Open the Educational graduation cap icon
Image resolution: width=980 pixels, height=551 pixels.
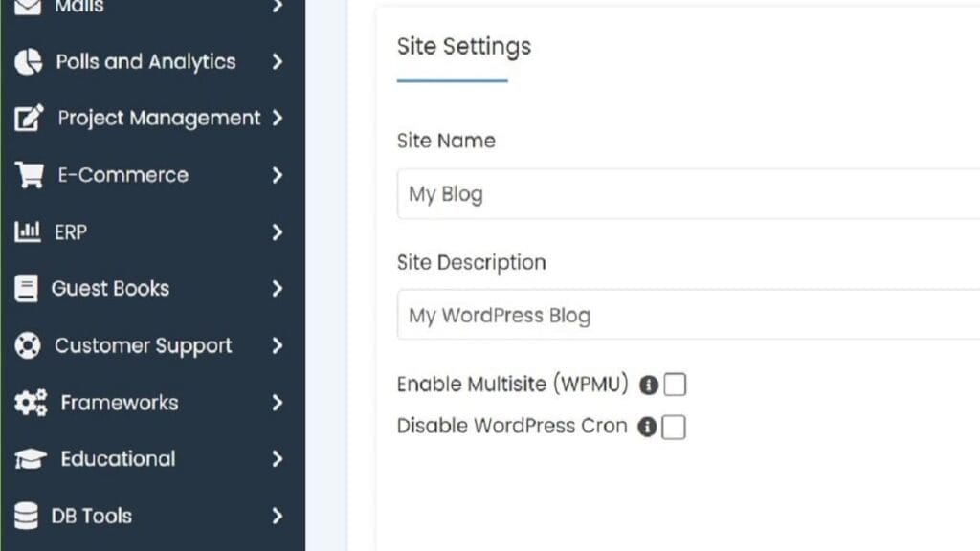pos(29,459)
